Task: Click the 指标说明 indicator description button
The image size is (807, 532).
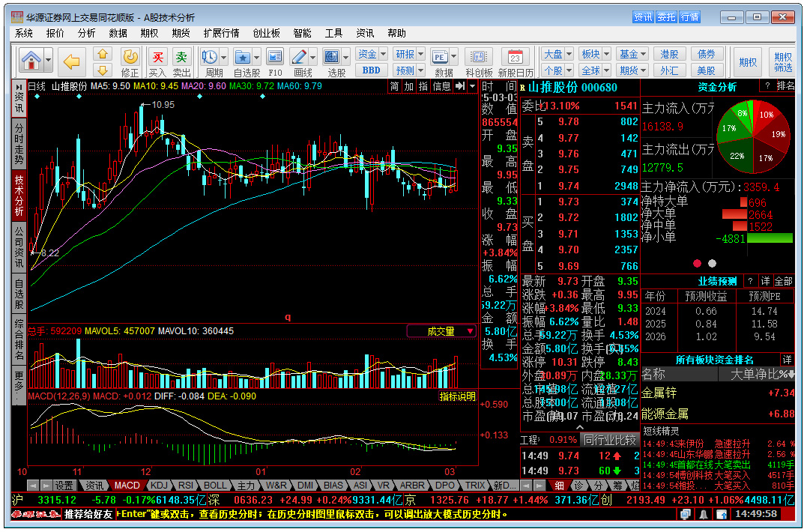Action: click(x=457, y=396)
